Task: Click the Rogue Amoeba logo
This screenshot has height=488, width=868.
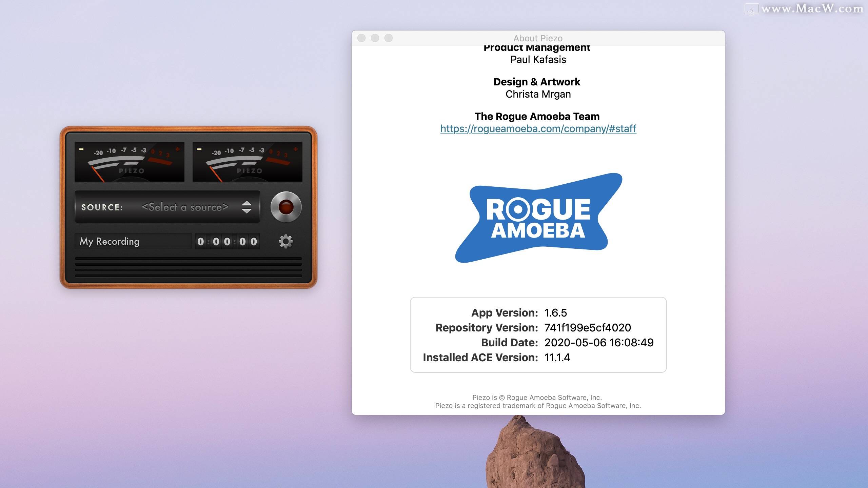Action: coord(538,217)
